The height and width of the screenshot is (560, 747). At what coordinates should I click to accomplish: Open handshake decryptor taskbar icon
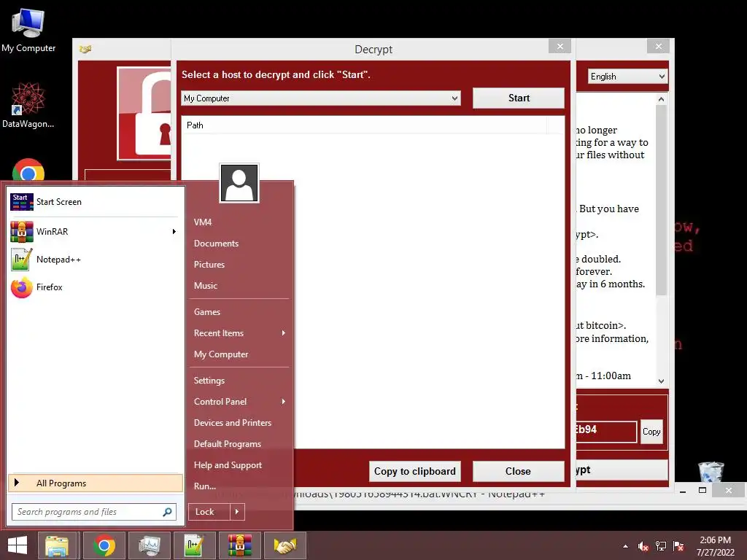click(285, 545)
